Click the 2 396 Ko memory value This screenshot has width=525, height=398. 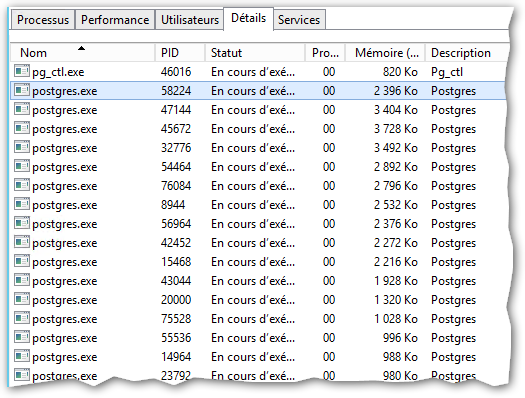(396, 91)
